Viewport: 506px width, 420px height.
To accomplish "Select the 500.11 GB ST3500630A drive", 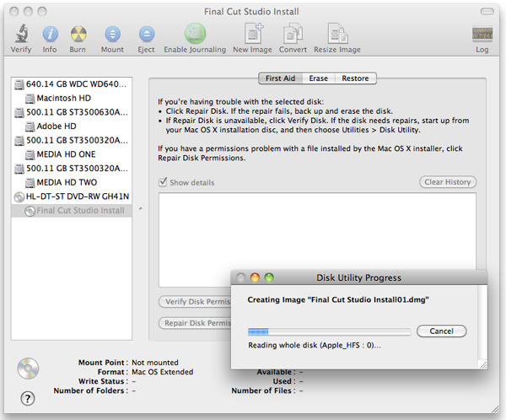I will click(72, 112).
